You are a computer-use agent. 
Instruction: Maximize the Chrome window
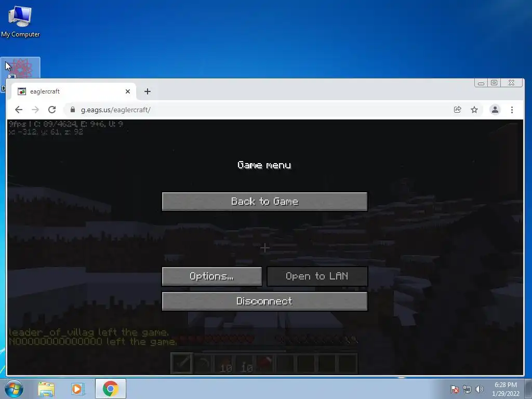point(494,83)
